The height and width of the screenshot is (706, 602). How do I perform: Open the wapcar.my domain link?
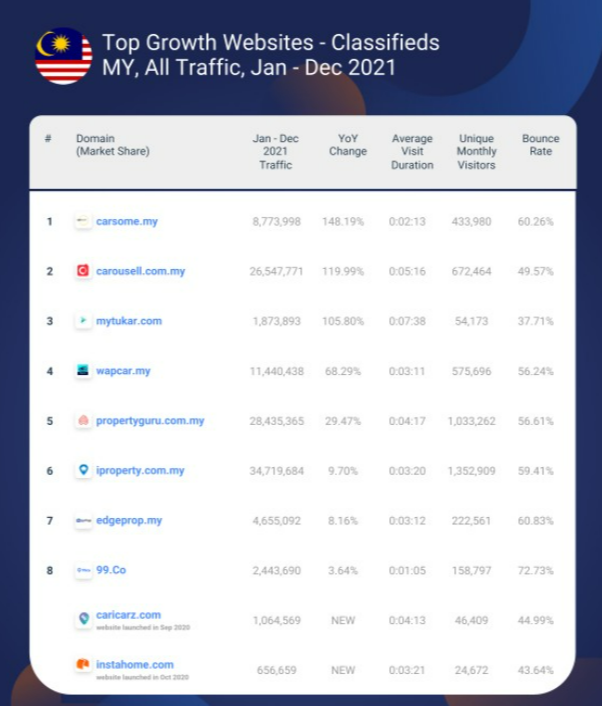tap(123, 371)
